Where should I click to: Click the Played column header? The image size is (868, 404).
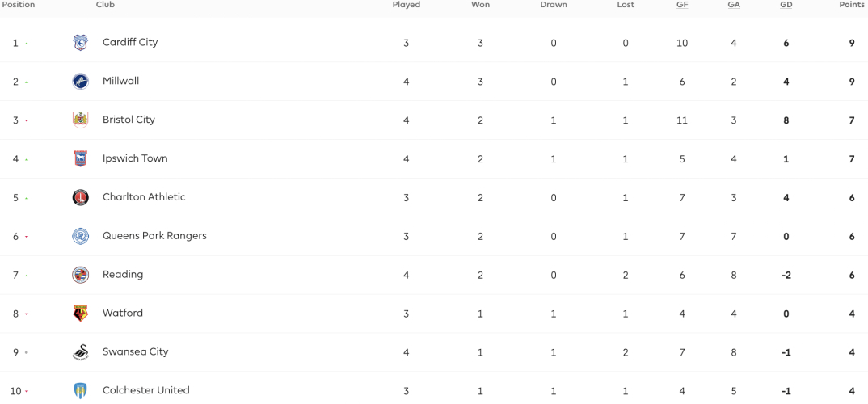coord(407,5)
